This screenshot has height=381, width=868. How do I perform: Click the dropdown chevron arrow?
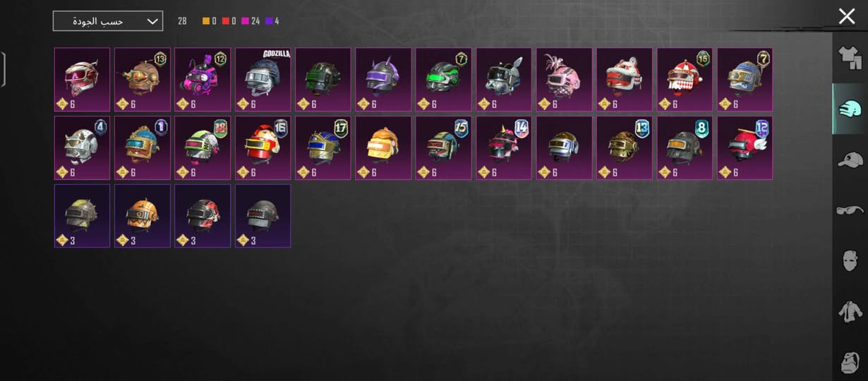[152, 21]
